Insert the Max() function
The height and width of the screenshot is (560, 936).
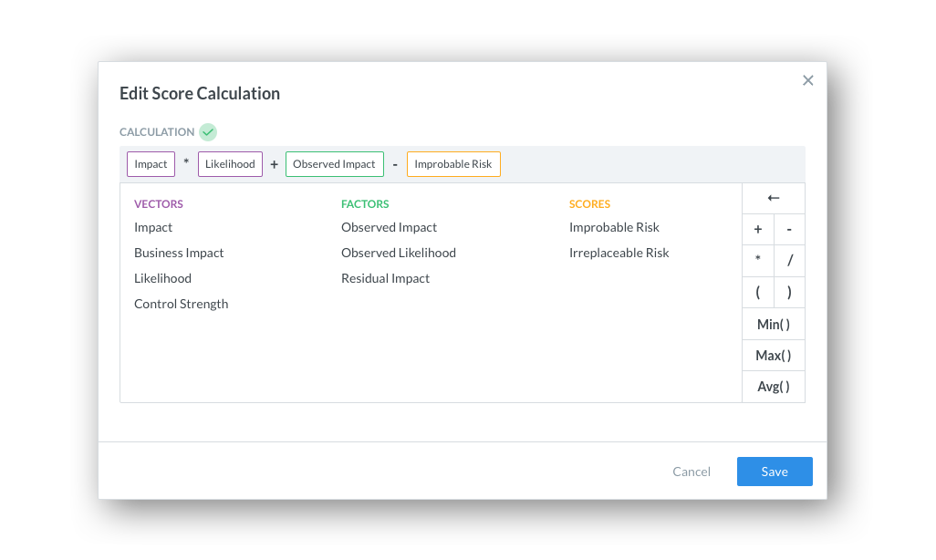773,355
